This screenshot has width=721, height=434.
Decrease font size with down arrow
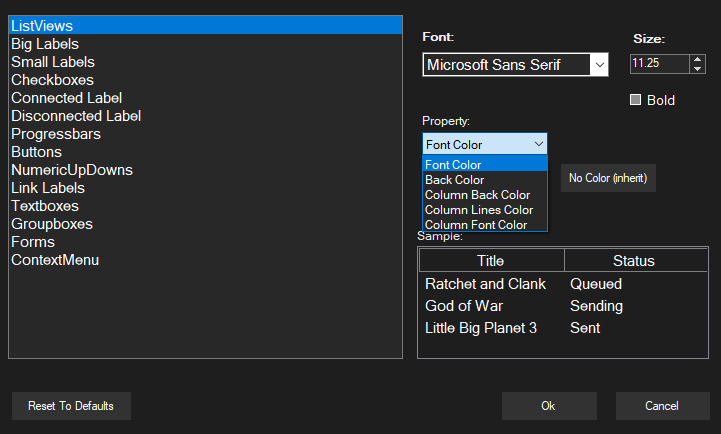697,69
